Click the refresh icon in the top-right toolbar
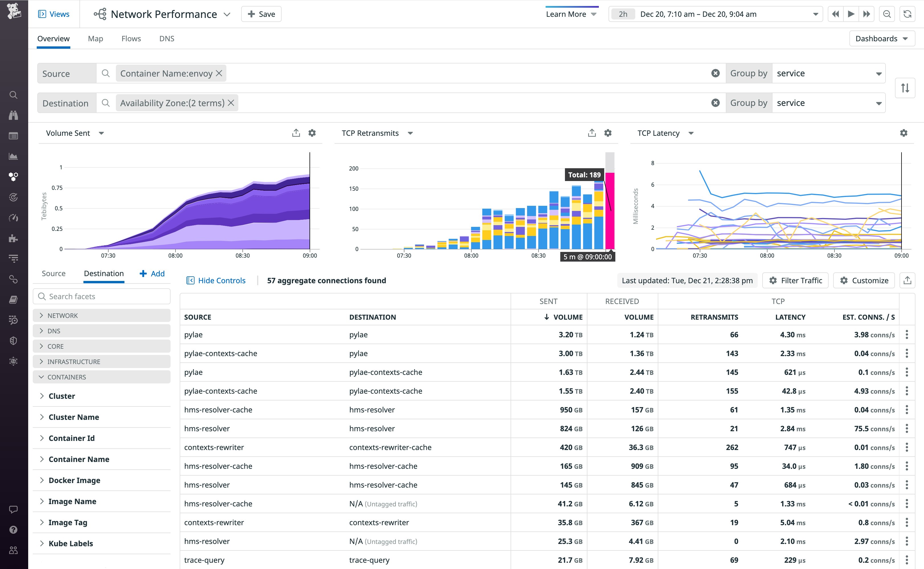This screenshot has height=569, width=924. [907, 14]
